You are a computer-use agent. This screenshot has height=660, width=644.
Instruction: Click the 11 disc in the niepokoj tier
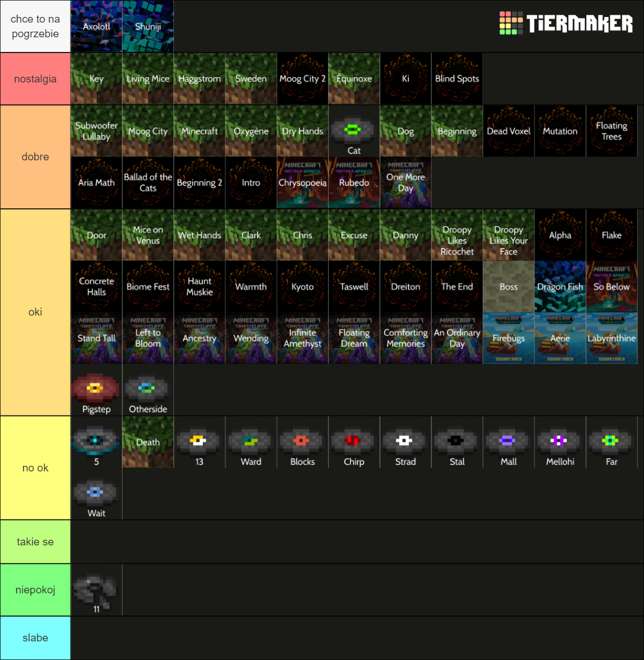pyautogui.click(x=95, y=589)
